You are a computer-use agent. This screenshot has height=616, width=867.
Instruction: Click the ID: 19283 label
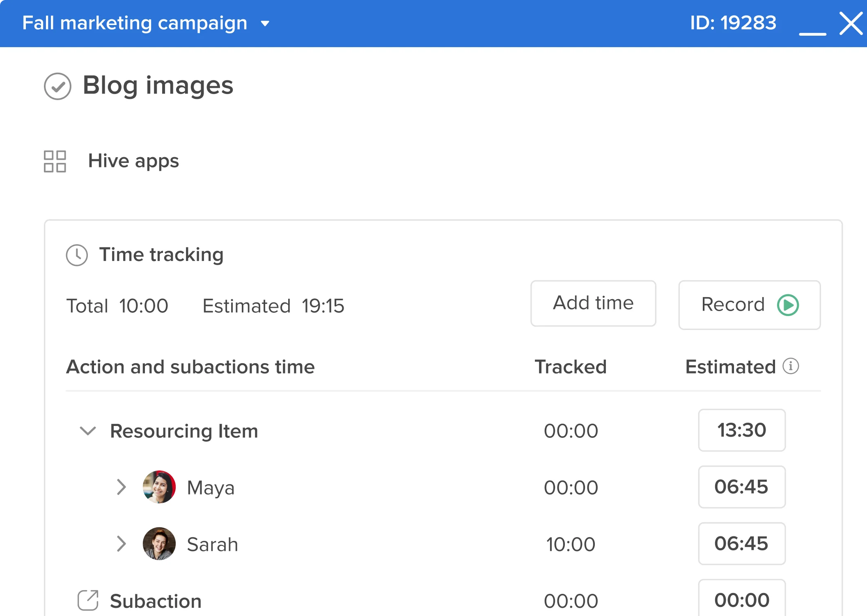(x=733, y=23)
